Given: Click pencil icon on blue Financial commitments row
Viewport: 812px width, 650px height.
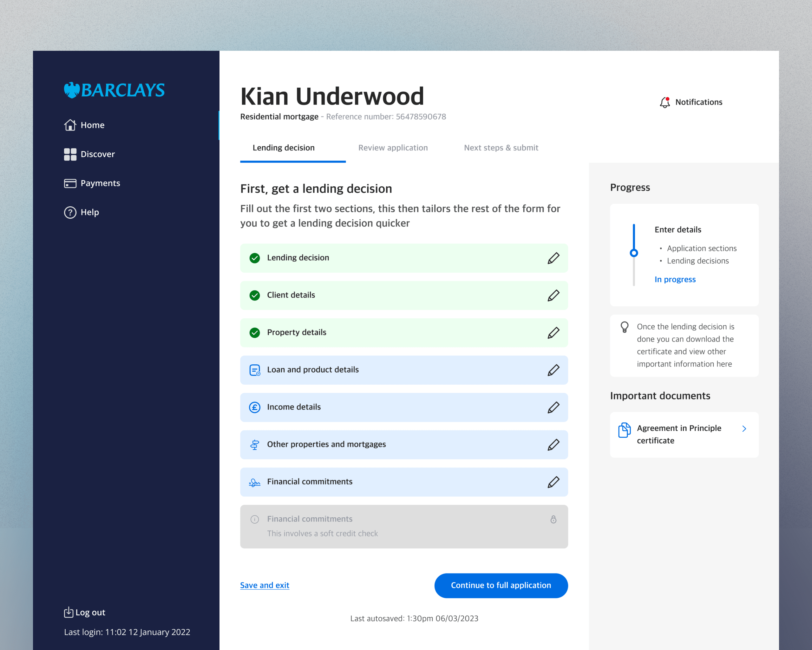Looking at the screenshot, I should [553, 481].
